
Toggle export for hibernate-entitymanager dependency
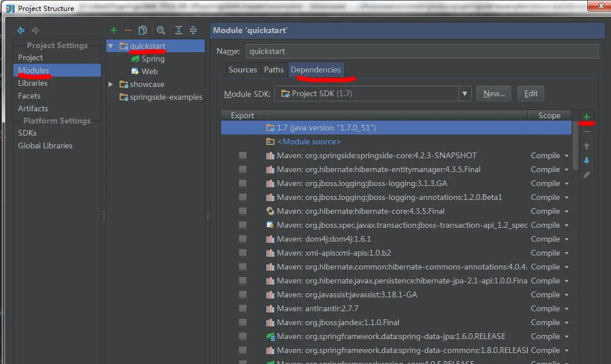243,169
